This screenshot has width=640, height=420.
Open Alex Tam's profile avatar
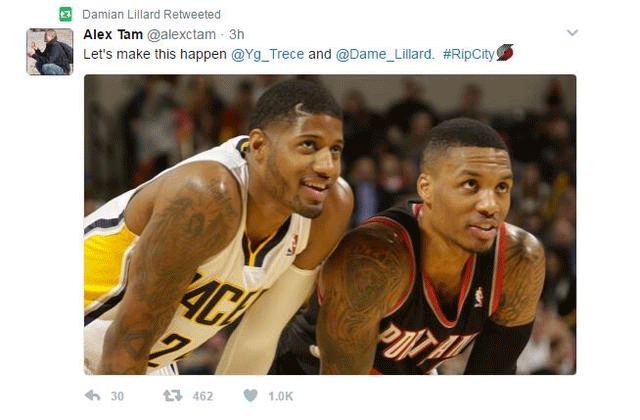50,51
